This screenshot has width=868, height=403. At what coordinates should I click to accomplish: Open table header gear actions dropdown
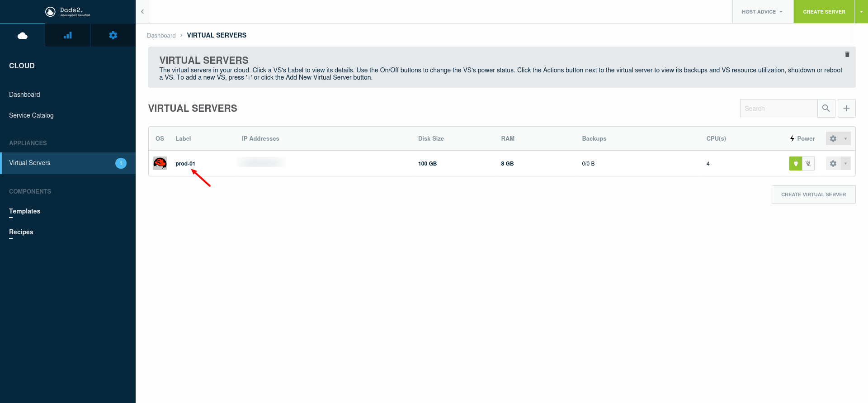(x=838, y=138)
